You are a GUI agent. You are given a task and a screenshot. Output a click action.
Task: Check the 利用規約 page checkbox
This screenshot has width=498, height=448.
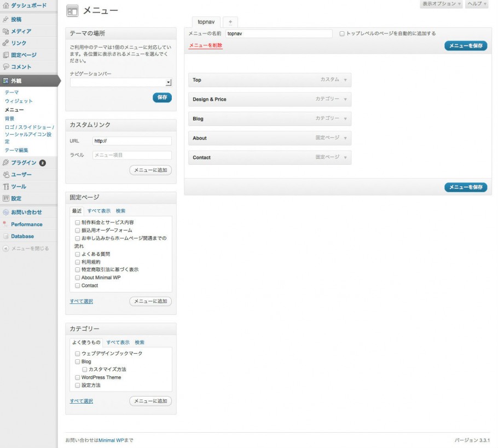pyautogui.click(x=77, y=262)
